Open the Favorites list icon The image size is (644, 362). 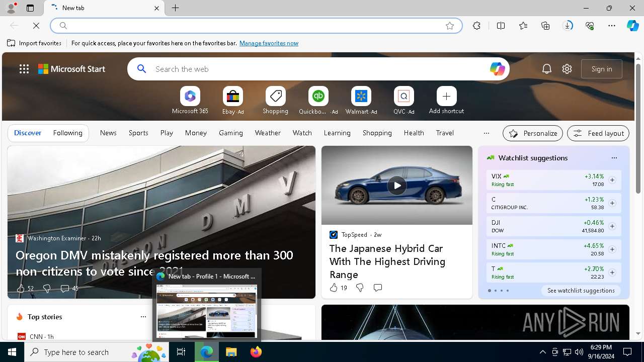(523, 26)
